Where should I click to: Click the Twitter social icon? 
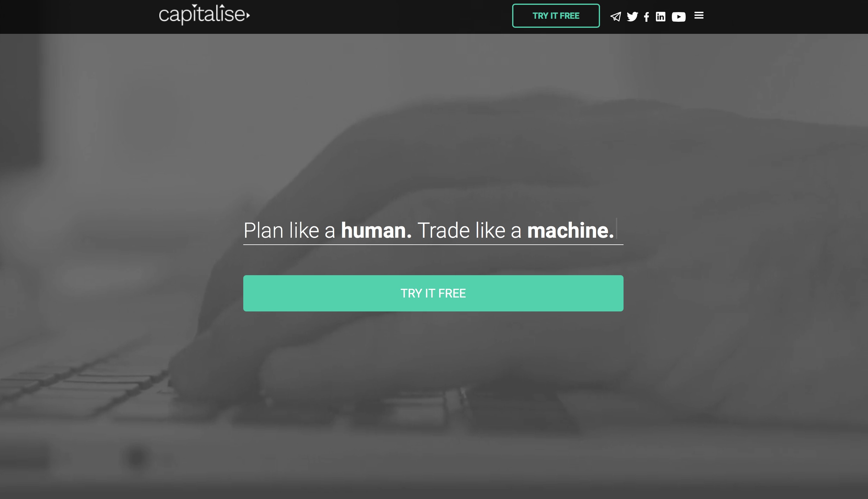pyautogui.click(x=632, y=16)
